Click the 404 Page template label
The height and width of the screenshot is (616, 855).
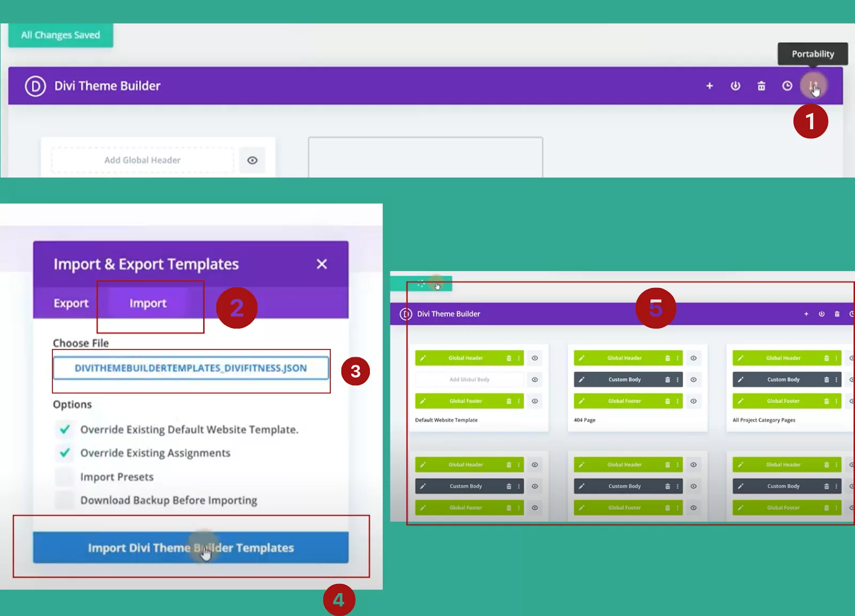click(x=585, y=420)
